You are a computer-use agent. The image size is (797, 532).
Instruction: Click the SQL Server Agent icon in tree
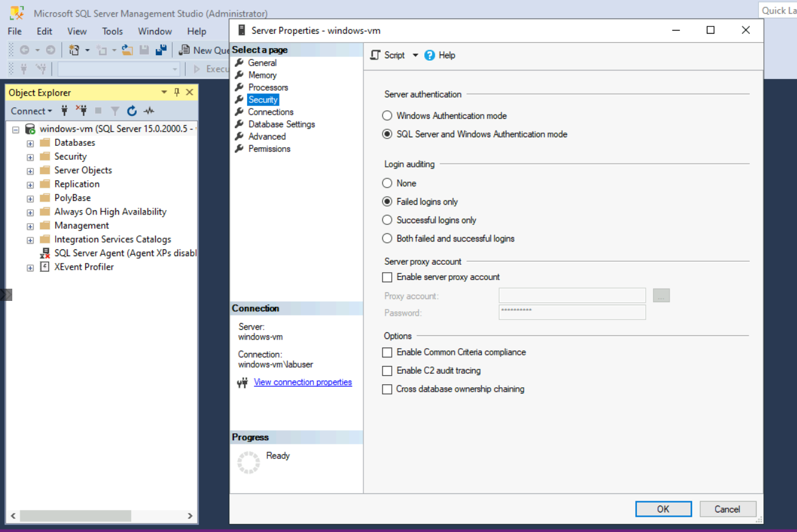click(x=45, y=253)
